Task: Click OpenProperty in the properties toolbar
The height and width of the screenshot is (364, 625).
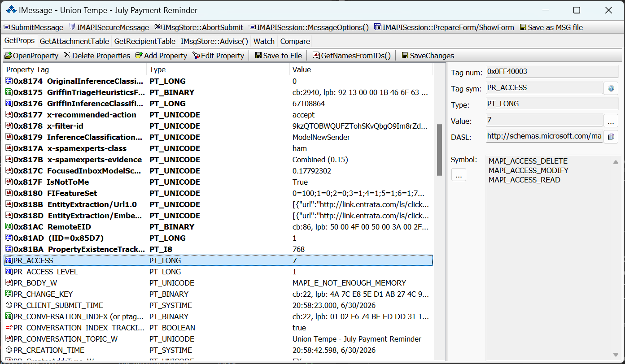Action: point(31,56)
